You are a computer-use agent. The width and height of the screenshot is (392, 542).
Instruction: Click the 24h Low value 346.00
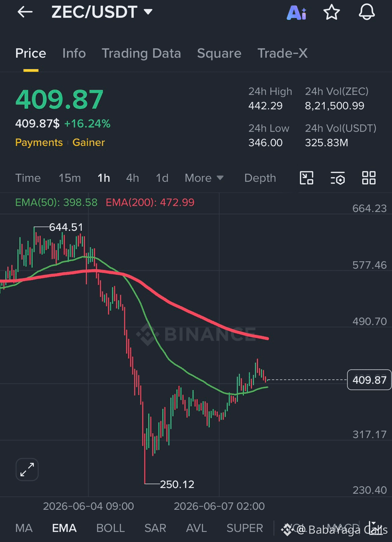pos(265,143)
